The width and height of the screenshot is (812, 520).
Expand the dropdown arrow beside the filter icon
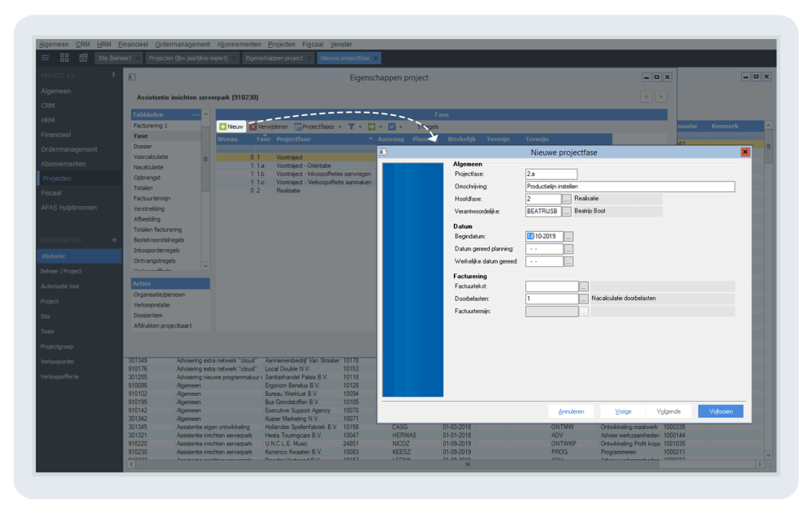pyautogui.click(x=361, y=127)
